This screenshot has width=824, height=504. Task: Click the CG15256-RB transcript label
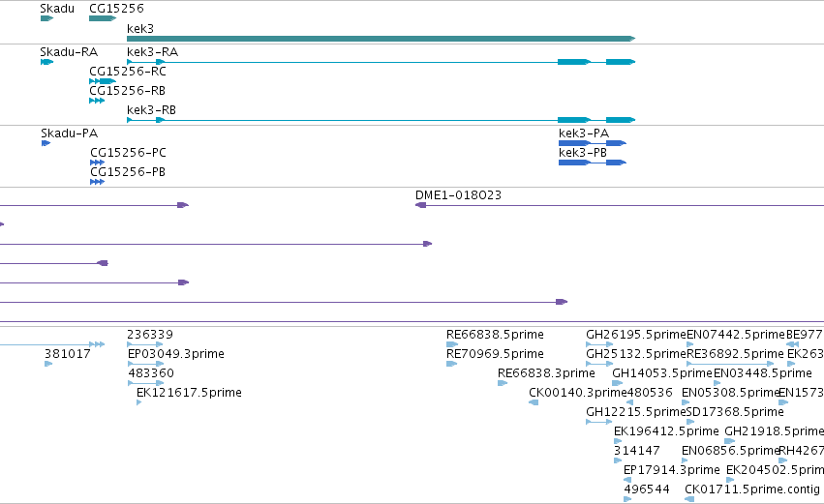pyautogui.click(x=128, y=91)
